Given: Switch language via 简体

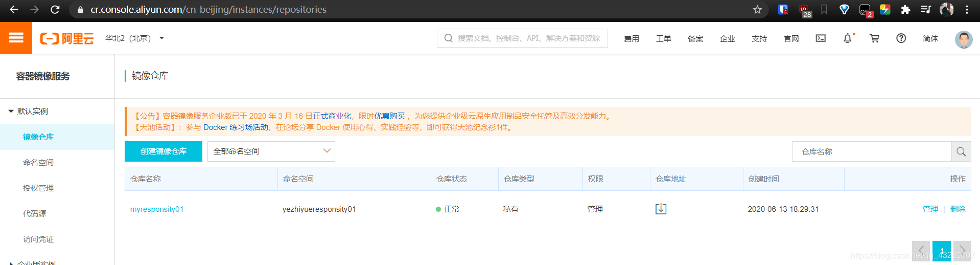Looking at the screenshot, I should (930, 38).
